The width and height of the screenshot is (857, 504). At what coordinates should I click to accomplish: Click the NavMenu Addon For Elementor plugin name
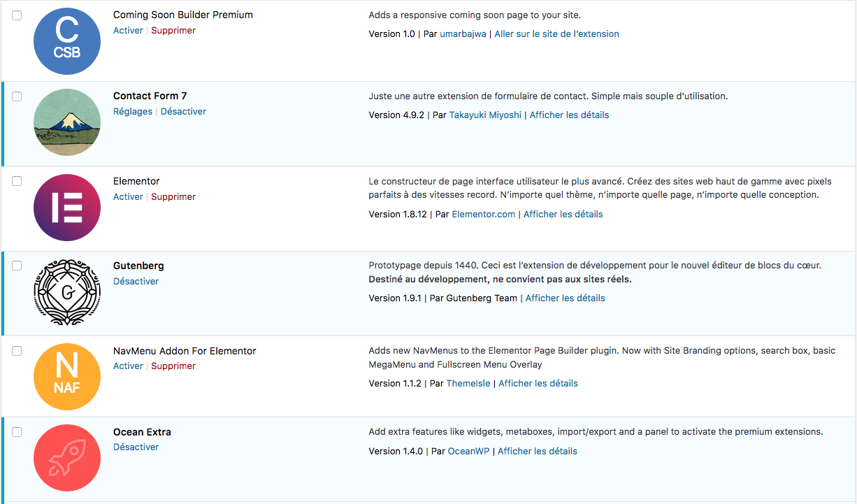pyautogui.click(x=185, y=351)
